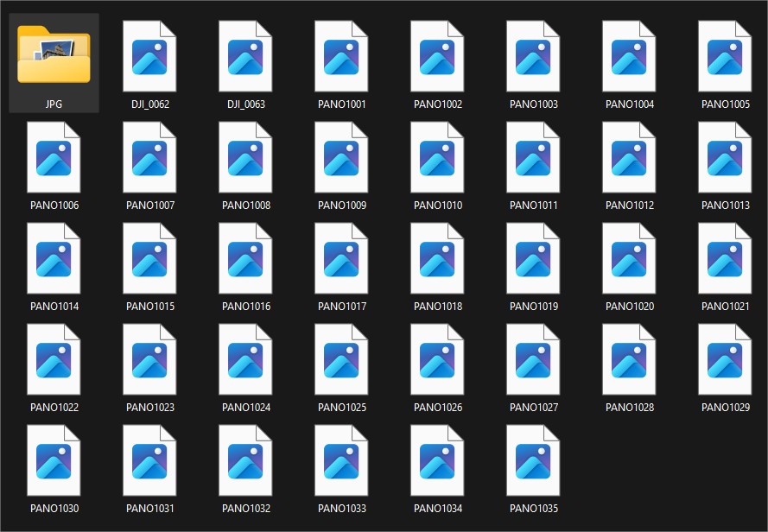Click the PANO1030 file icon

pos(54,460)
